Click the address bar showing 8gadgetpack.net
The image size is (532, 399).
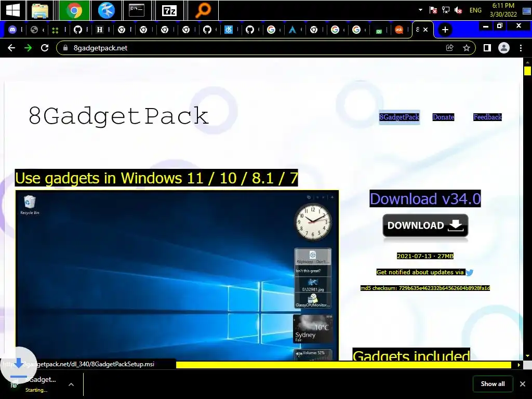click(265, 48)
